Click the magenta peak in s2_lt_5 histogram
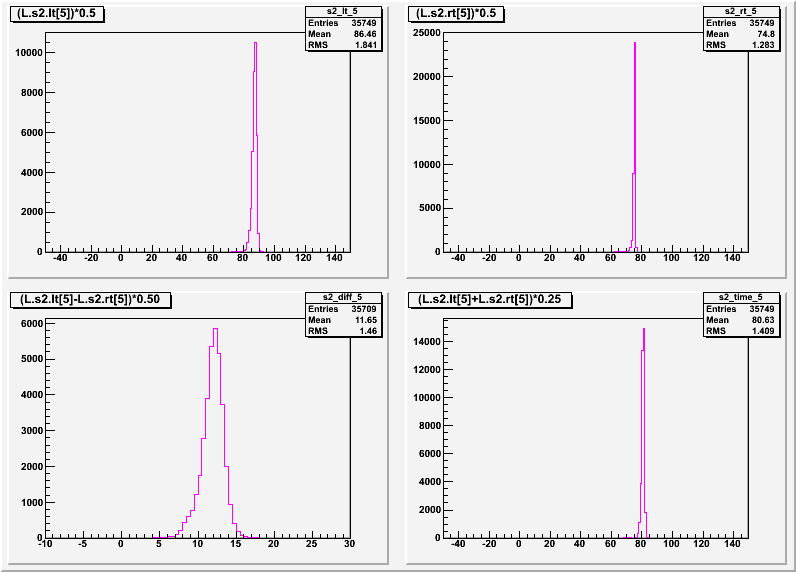This screenshot has height=572, width=796. click(255, 43)
